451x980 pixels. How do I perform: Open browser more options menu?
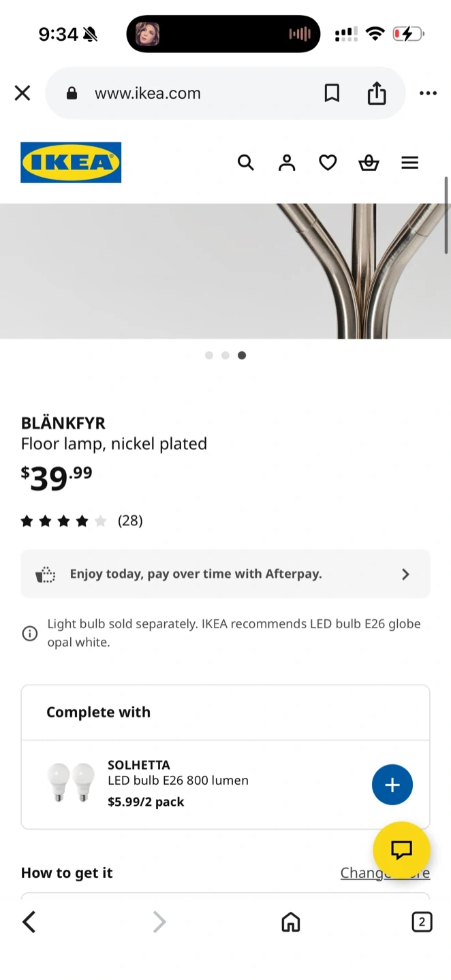tap(428, 93)
